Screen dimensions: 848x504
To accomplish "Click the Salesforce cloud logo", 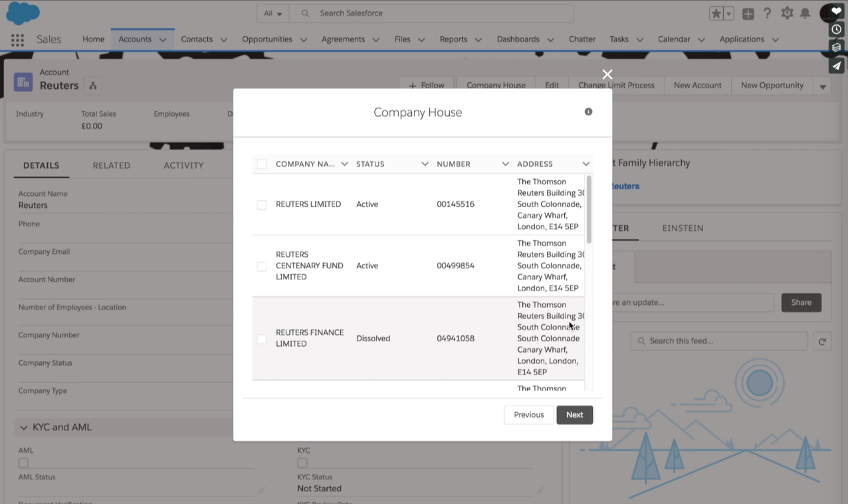I will click(x=23, y=13).
